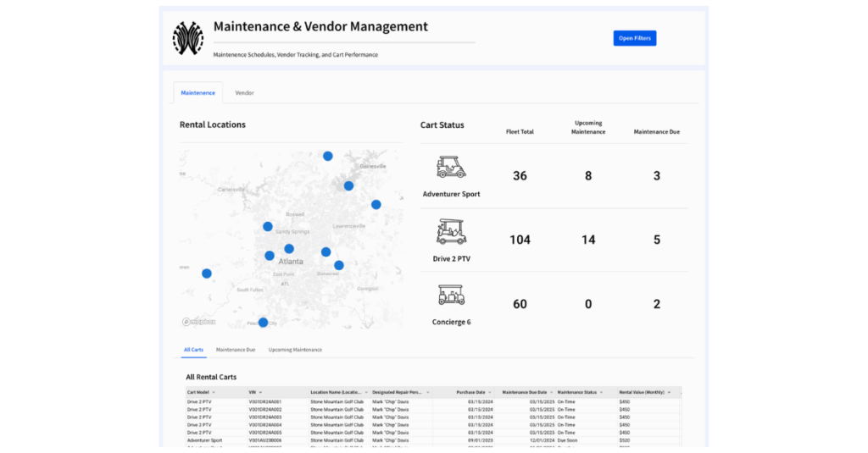Viewport: 868px width, 453px height.
Task: Click Adventurer Sport upcoming maintenance value 8
Action: point(588,176)
